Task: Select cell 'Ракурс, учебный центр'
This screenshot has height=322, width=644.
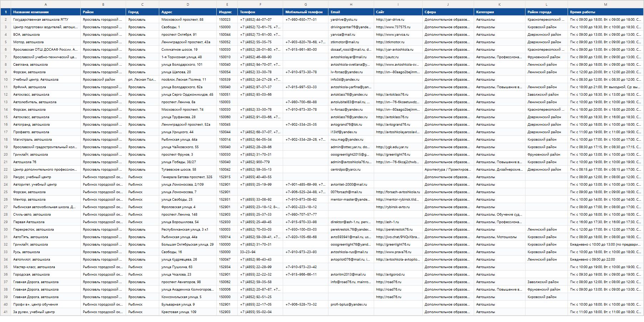Action: pos(46,177)
